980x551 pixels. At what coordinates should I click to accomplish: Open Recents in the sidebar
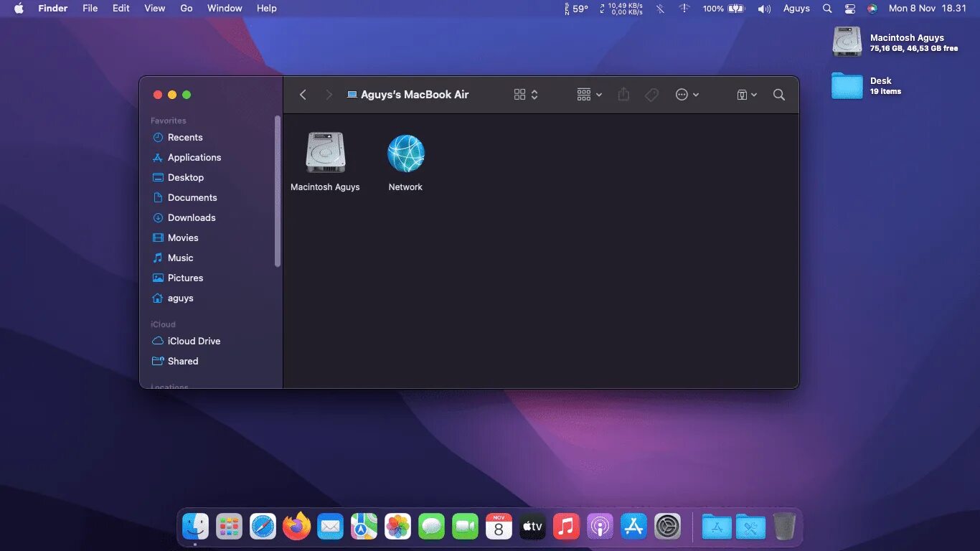[177, 137]
